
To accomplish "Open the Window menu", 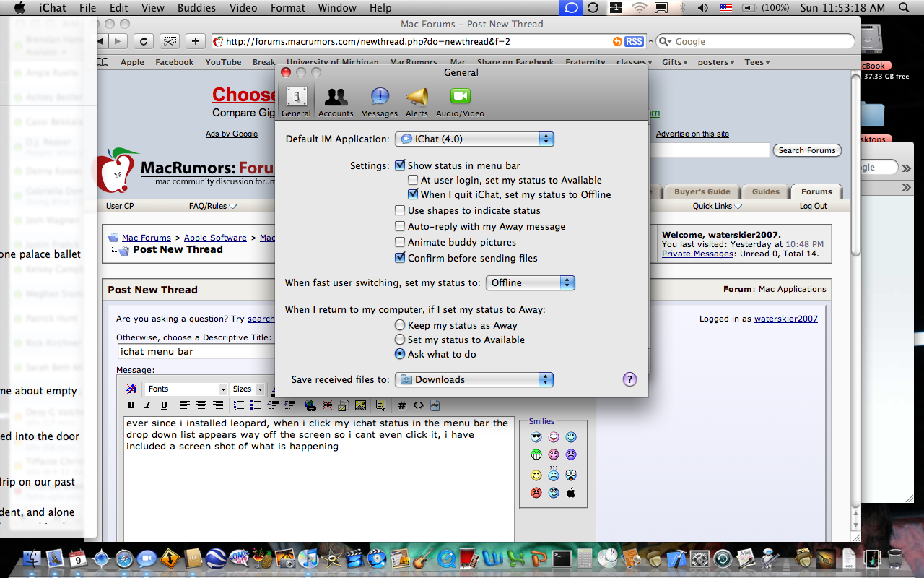I will (x=337, y=8).
